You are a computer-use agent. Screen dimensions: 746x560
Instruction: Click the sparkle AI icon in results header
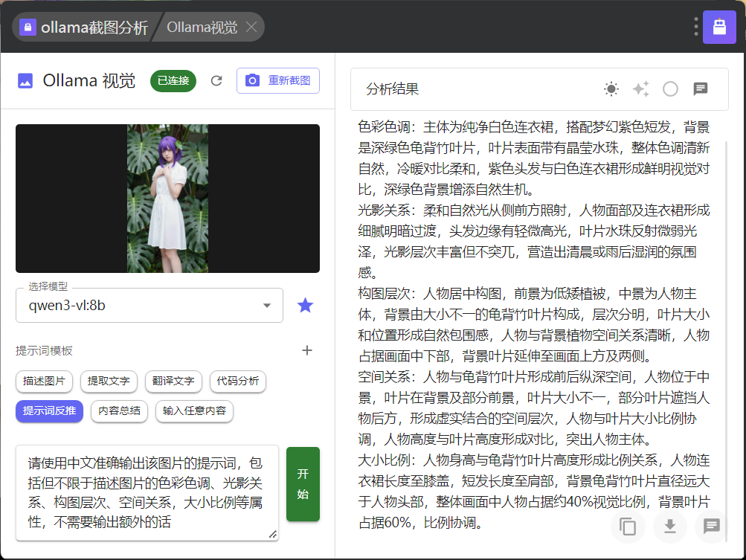[x=640, y=89]
